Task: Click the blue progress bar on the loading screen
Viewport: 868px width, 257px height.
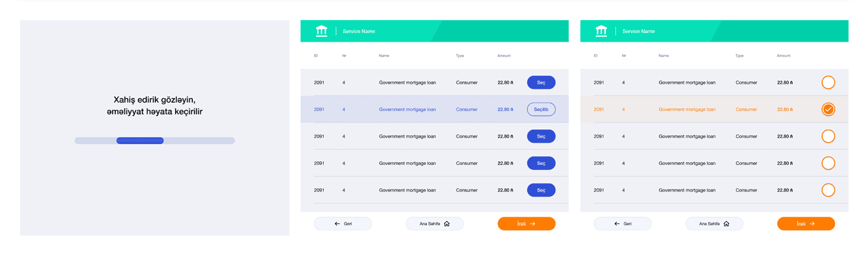Action: tap(140, 140)
